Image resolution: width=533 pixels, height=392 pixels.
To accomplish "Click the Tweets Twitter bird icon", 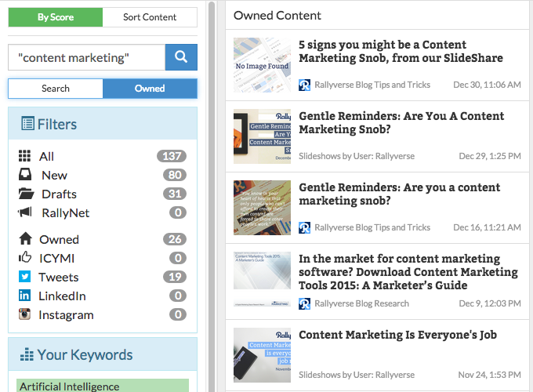I will click(24, 277).
